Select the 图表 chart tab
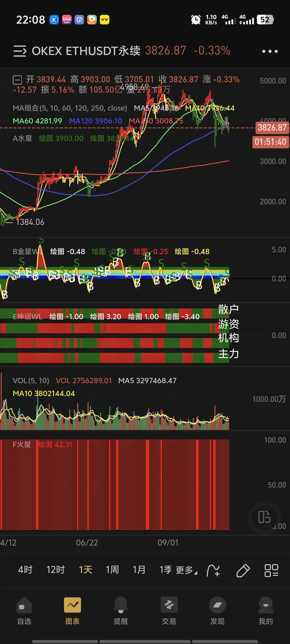Screen dimensions: 290x644 point(72,611)
